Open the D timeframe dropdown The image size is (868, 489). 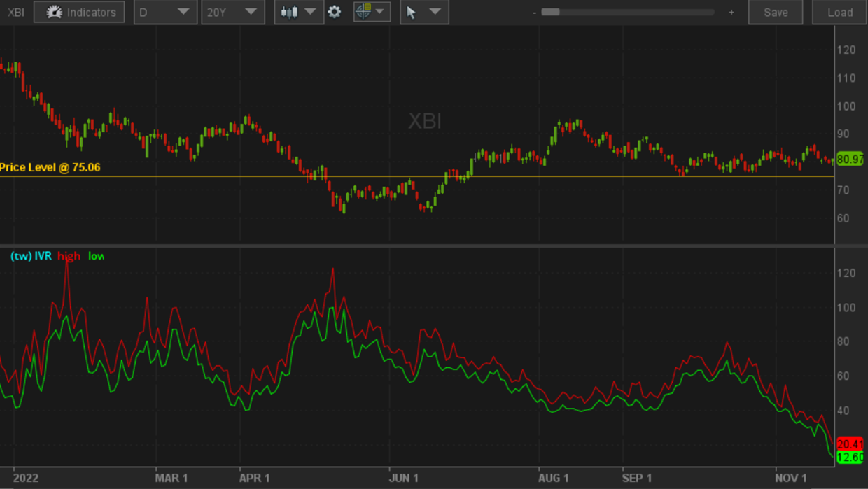[164, 12]
